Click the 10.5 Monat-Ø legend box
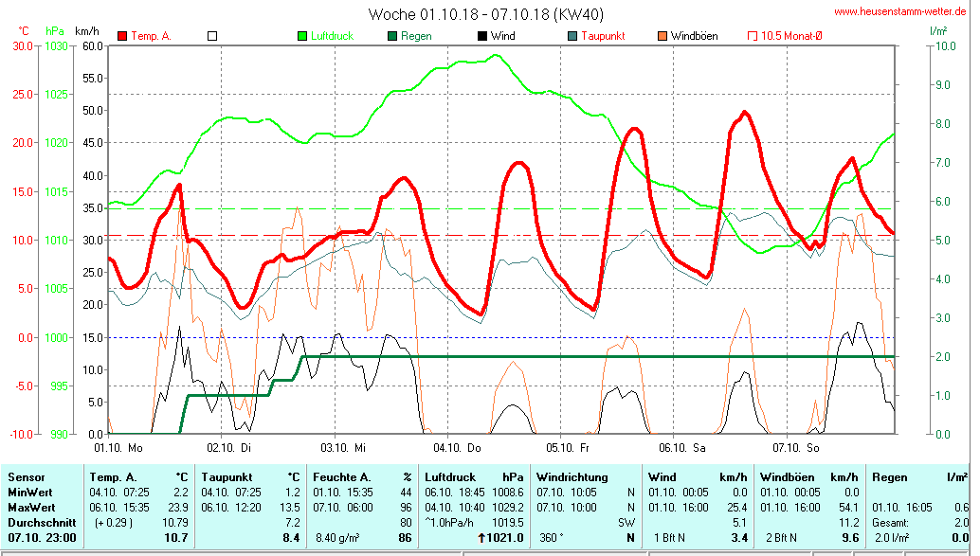Image resolution: width=980 pixels, height=556 pixels. click(x=753, y=36)
